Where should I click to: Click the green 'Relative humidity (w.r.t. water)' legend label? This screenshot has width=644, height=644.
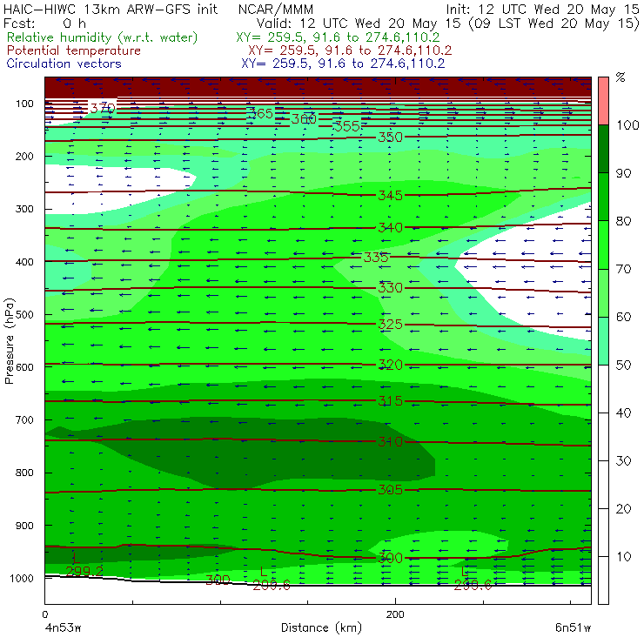click(x=103, y=37)
